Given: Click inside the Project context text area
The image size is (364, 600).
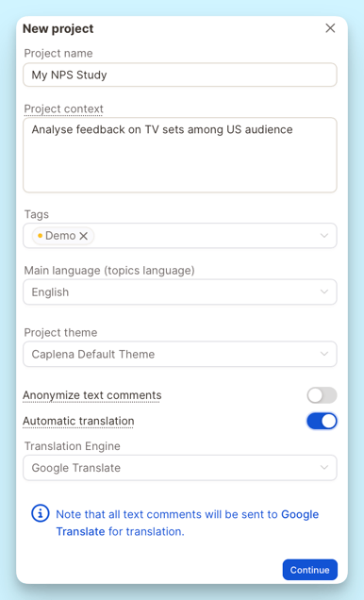Looking at the screenshot, I should (x=180, y=155).
